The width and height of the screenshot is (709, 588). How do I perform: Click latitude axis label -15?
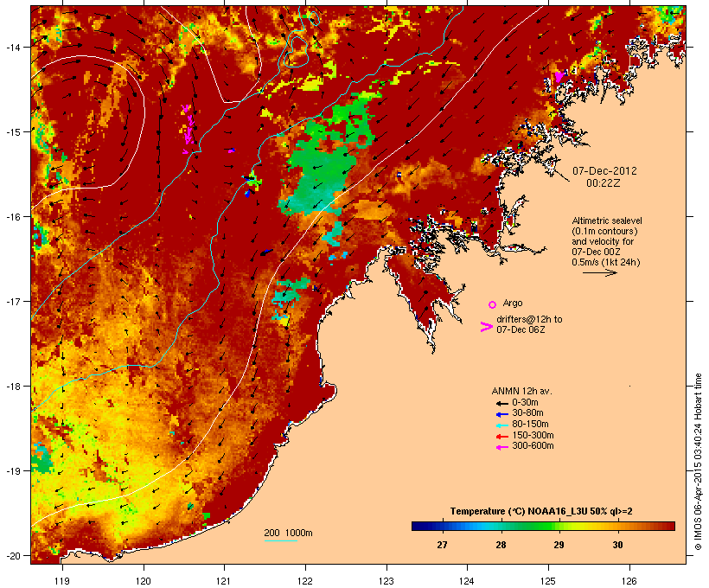(x=12, y=132)
